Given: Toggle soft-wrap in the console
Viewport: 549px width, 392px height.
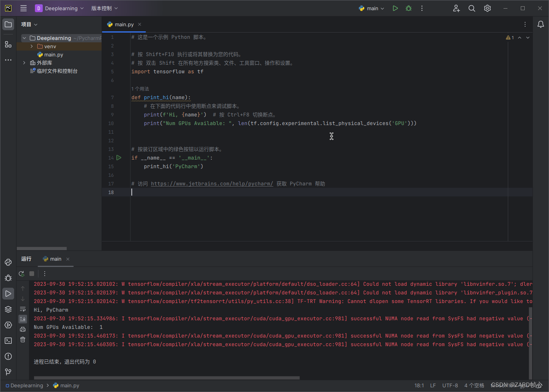Looking at the screenshot, I should 23,309.
